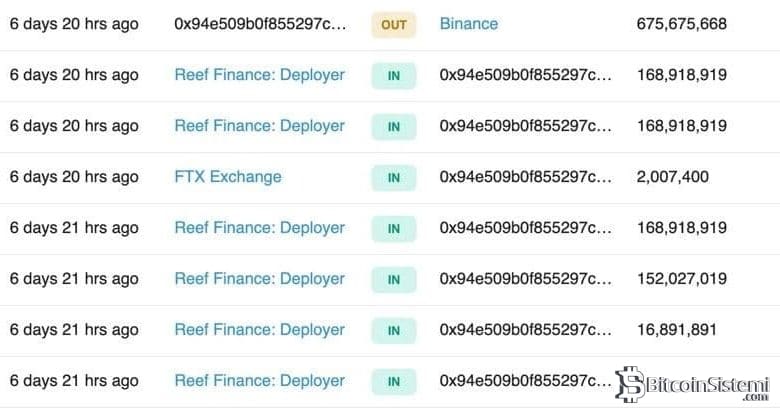Click the IN badge in the 16,891,891 row
This screenshot has height=414, width=780.
pyautogui.click(x=394, y=330)
